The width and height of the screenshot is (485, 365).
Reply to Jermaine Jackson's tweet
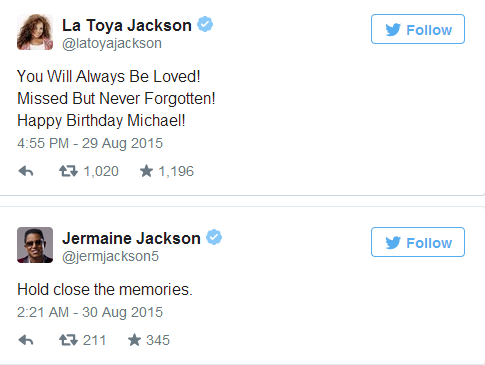pyautogui.click(x=26, y=340)
